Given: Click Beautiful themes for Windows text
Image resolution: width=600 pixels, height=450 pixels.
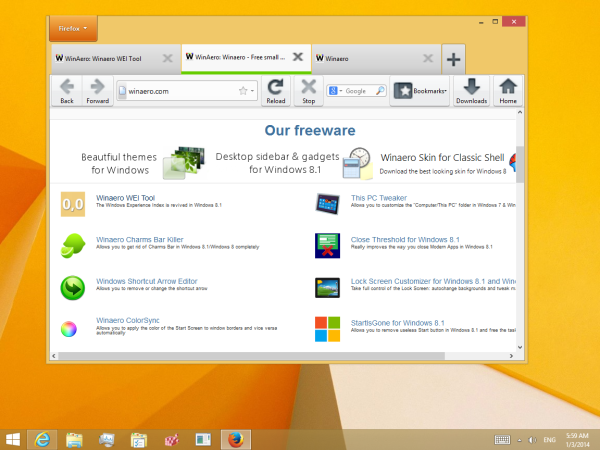Looking at the screenshot, I should [x=119, y=163].
